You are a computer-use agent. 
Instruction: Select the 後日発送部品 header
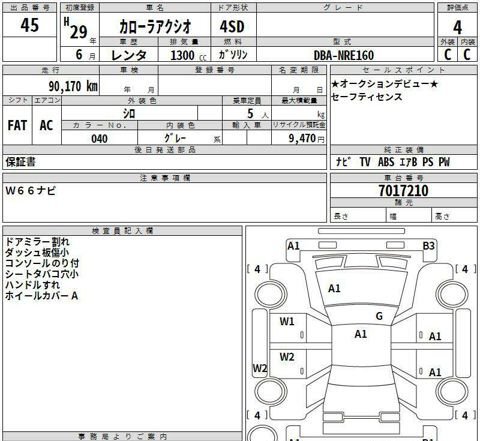tap(165, 150)
